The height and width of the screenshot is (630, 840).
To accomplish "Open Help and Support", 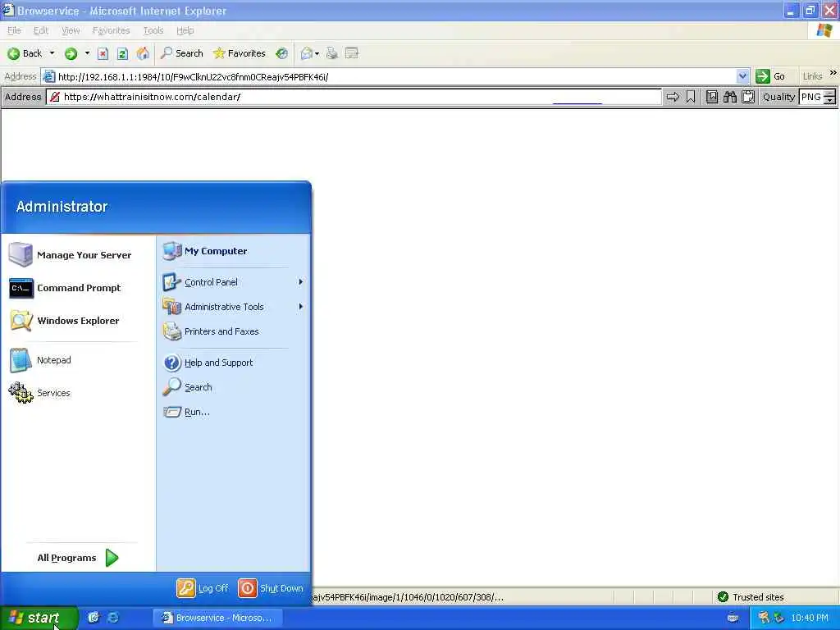I will click(x=233, y=362).
